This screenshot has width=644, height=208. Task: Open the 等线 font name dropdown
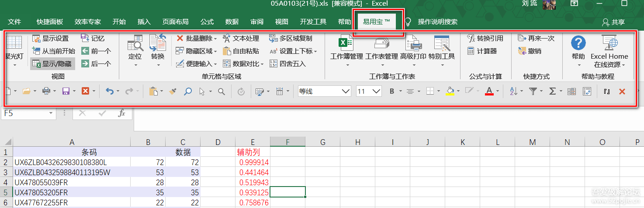(x=346, y=91)
